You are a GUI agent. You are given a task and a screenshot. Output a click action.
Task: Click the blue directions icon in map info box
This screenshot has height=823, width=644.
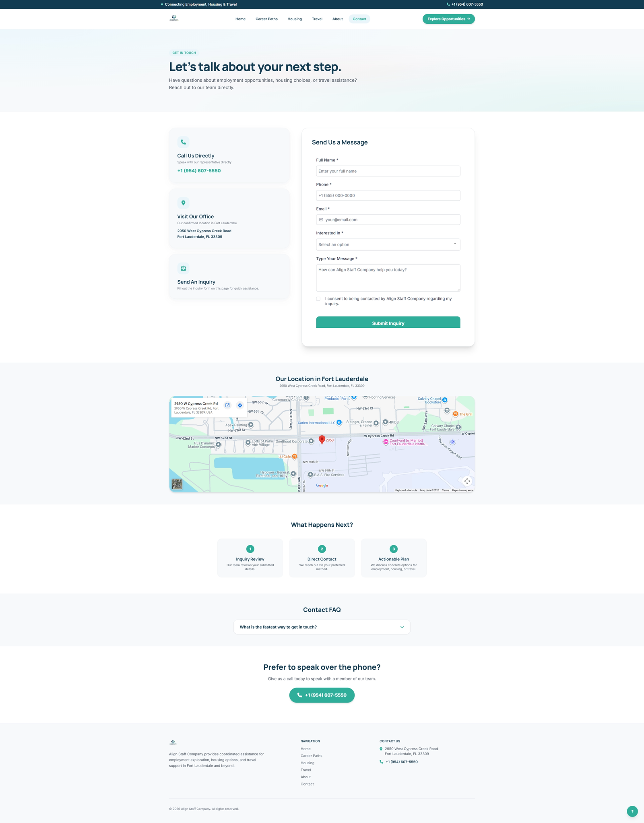tap(240, 405)
